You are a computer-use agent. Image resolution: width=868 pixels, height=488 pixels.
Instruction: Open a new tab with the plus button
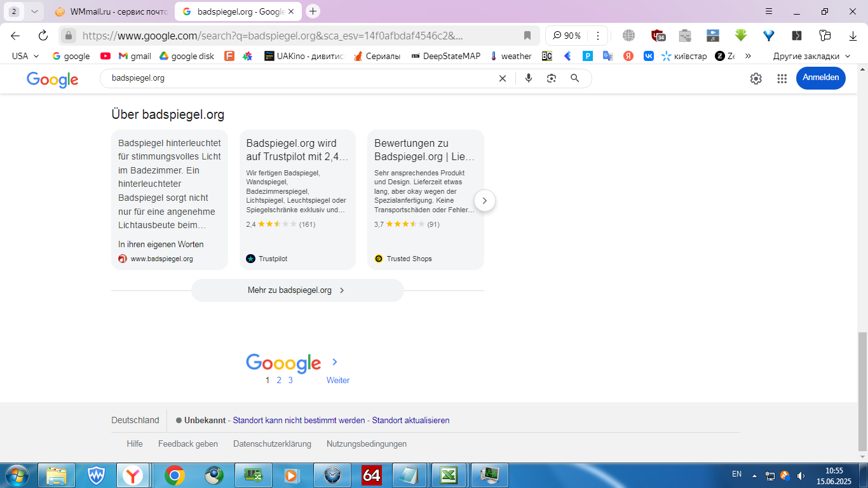point(313,11)
